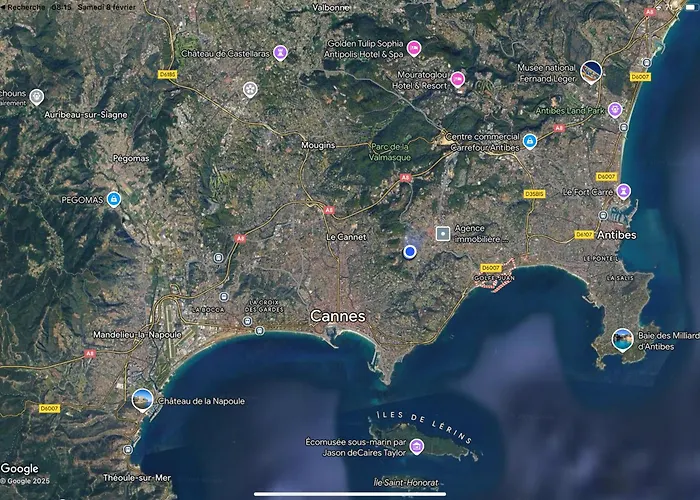Tap the blue current location dot
Image resolution: width=700 pixels, height=500 pixels.
point(409,252)
